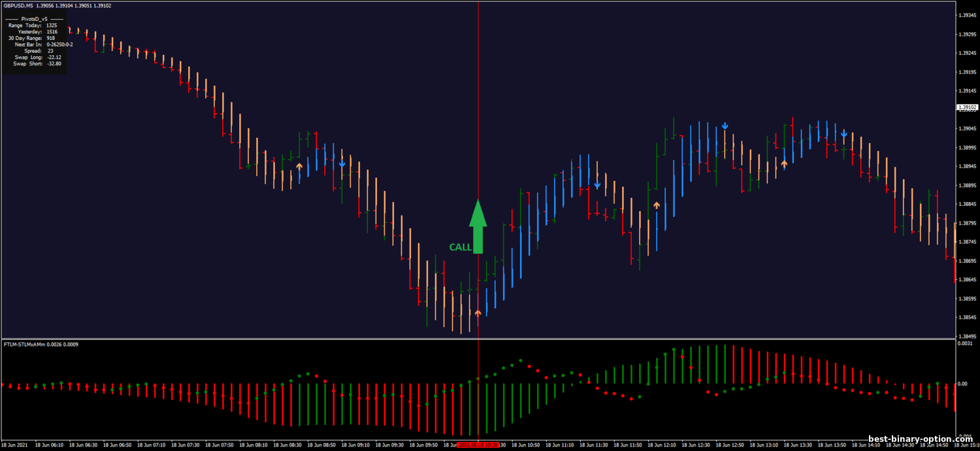Click the 18 Jun 06:10 time label
The height and width of the screenshot is (451, 980).
[49, 444]
